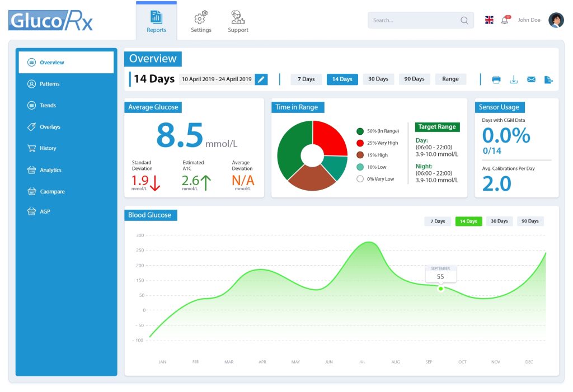
Task: Select 14 Days in Overview header
Action: click(342, 79)
